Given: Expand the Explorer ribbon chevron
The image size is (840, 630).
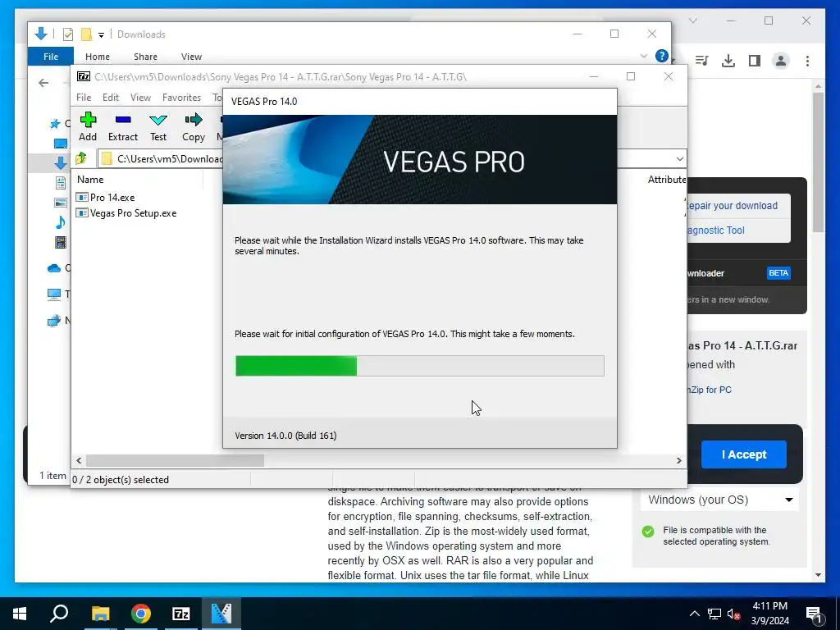Looking at the screenshot, I should [644, 56].
